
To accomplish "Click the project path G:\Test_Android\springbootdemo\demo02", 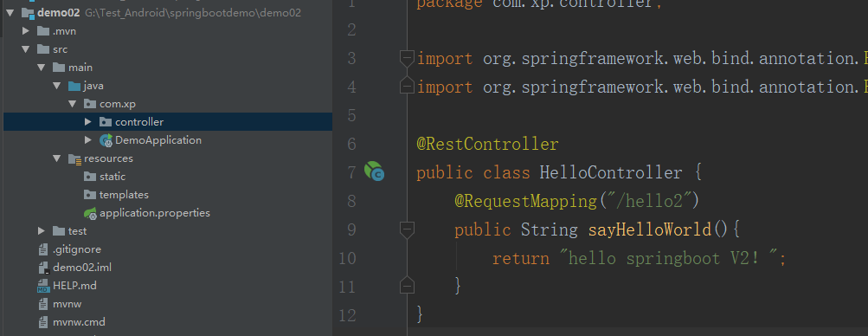I will (x=193, y=13).
